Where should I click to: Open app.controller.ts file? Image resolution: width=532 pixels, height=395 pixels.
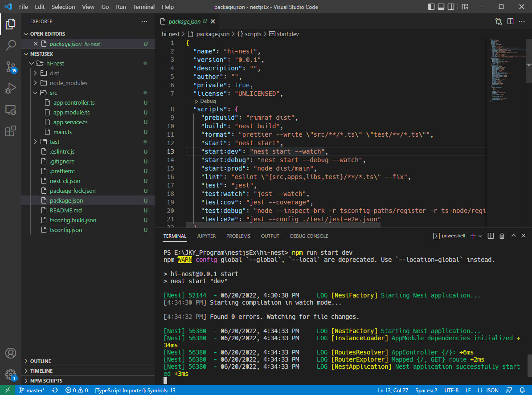[x=88, y=103]
